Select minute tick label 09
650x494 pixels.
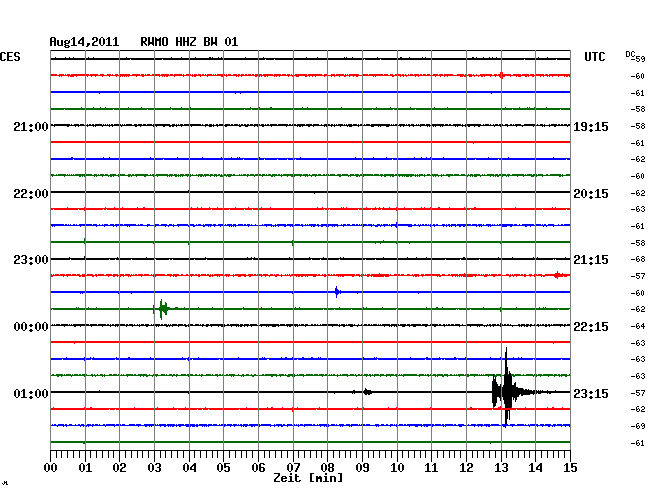[x=362, y=468]
